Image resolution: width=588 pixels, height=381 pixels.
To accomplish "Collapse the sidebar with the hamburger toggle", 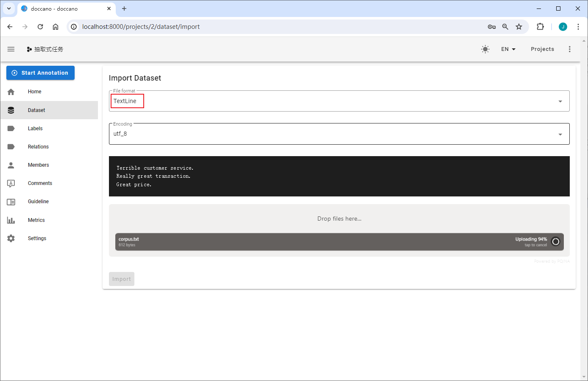I will [x=11, y=49].
